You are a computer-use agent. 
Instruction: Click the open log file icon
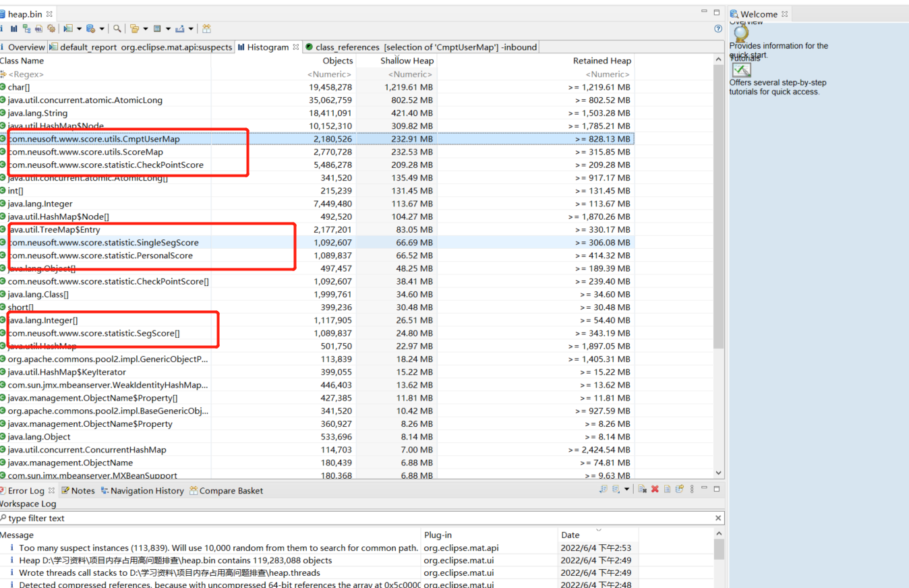[667, 489]
